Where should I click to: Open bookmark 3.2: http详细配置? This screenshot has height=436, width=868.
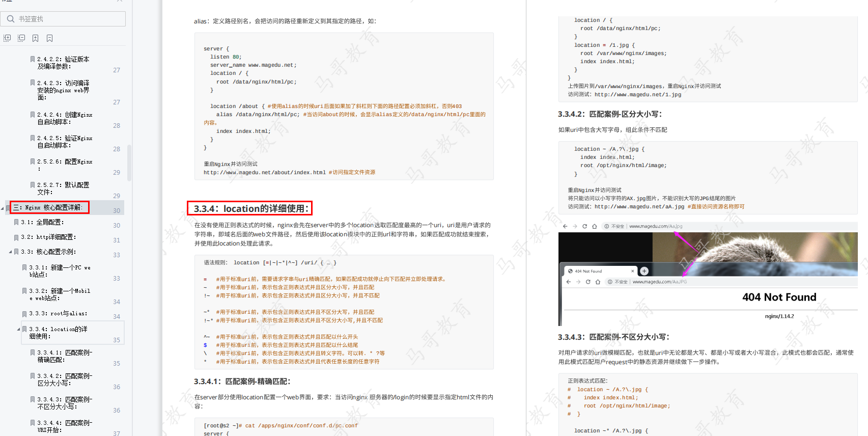pos(48,237)
